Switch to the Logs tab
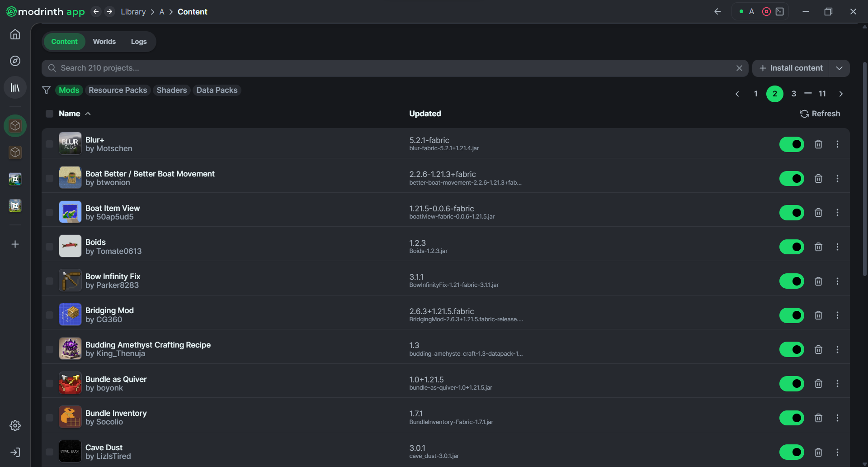 [139, 42]
